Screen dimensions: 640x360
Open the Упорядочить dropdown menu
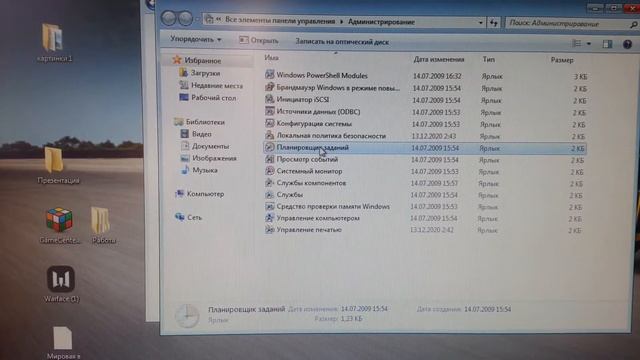[x=196, y=40]
